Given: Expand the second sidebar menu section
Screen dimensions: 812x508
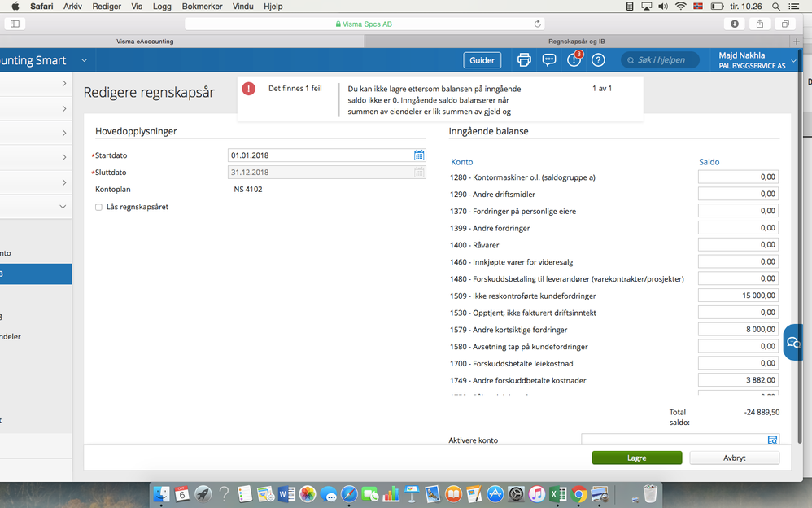Looking at the screenshot, I should click(x=63, y=108).
